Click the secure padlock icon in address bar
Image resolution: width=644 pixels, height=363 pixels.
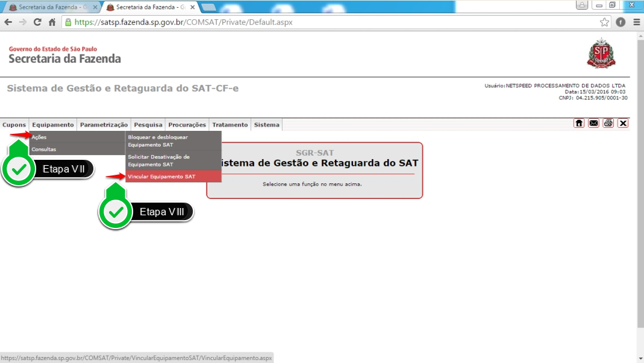click(68, 22)
